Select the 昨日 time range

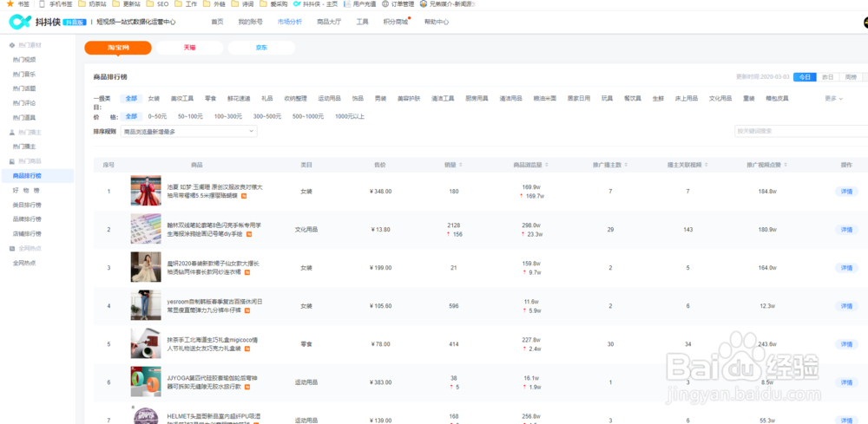[827, 77]
